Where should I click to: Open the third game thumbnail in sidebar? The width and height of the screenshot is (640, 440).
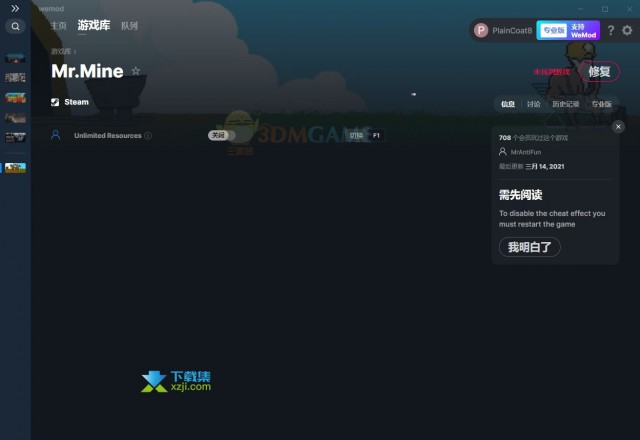pos(15,98)
